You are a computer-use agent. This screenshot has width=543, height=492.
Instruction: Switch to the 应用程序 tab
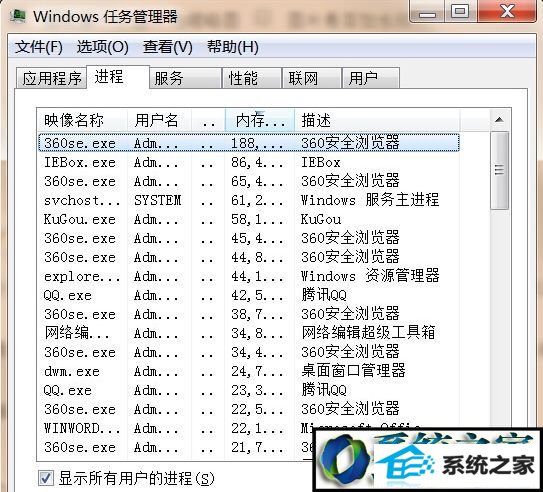click(x=52, y=78)
